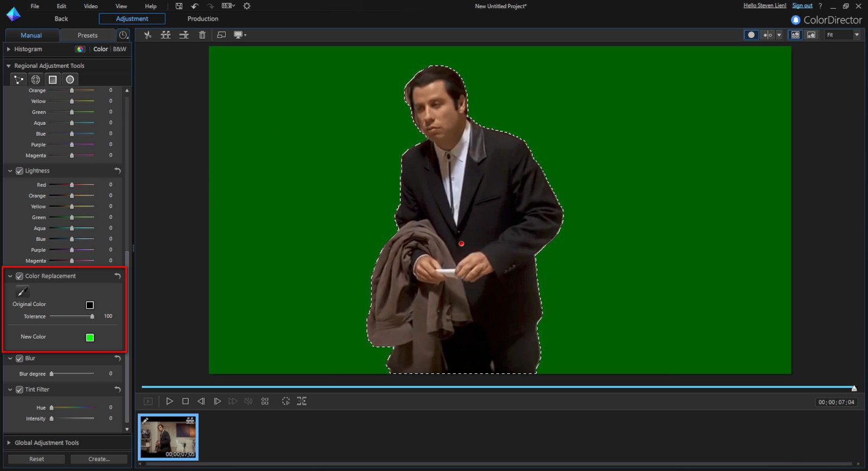Click the Create... button
The height and width of the screenshot is (471, 868).
point(99,459)
